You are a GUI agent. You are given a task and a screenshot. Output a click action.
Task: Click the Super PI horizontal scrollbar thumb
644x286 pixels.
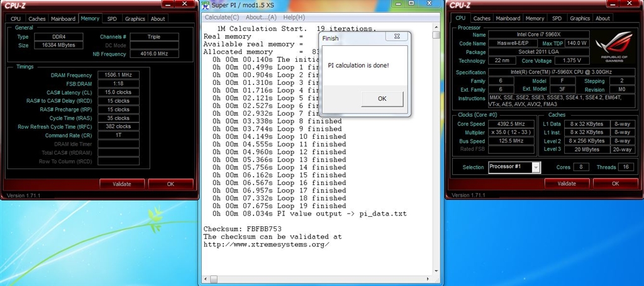pyautogui.click(x=214, y=279)
